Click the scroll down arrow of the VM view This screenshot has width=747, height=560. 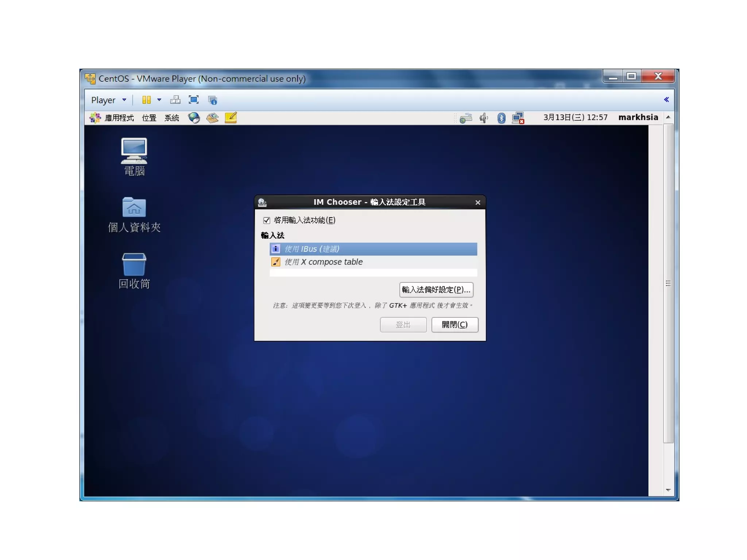click(x=668, y=490)
